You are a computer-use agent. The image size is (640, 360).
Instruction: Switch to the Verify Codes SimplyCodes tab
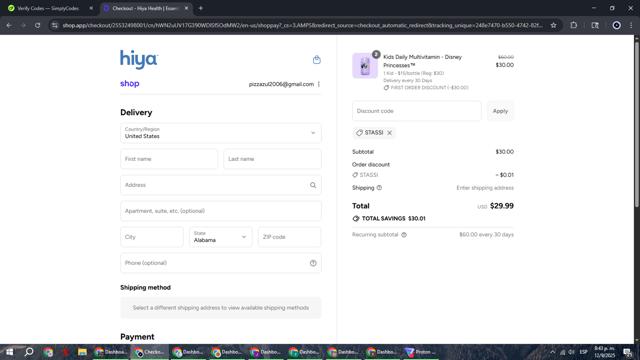point(48,8)
